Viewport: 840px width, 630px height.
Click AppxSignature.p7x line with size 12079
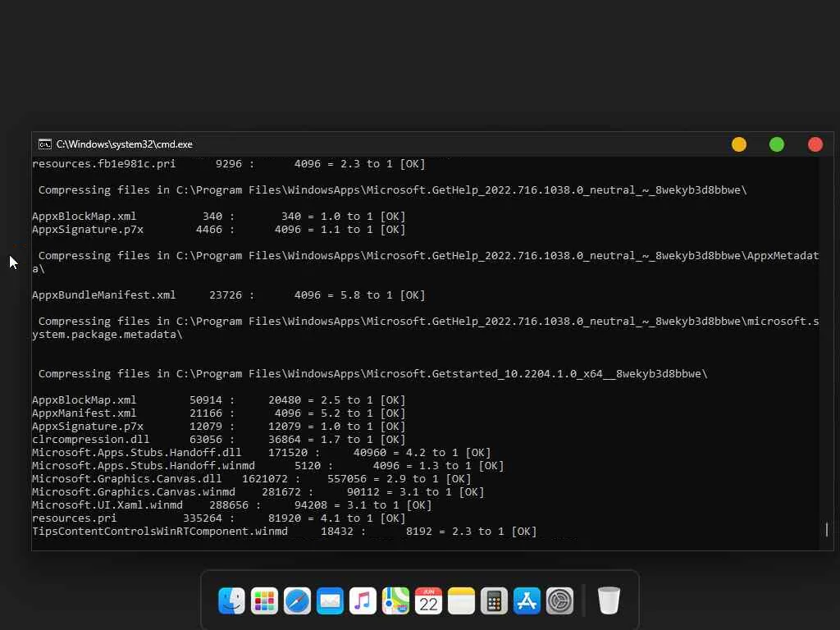tap(219, 427)
